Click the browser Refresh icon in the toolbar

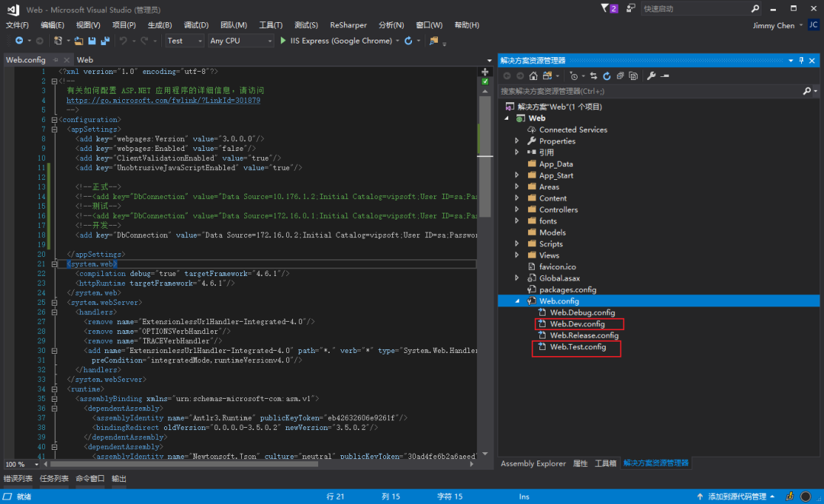click(408, 40)
